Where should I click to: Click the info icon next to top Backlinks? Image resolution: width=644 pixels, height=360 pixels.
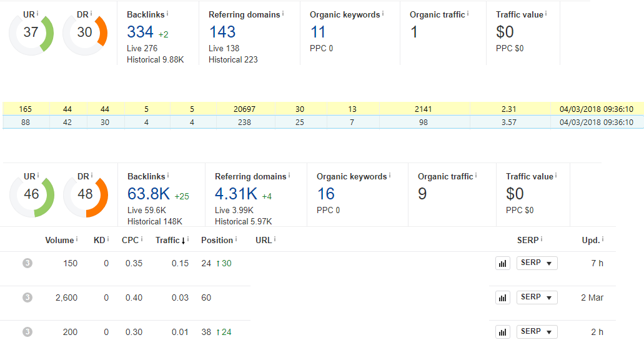coord(167,14)
